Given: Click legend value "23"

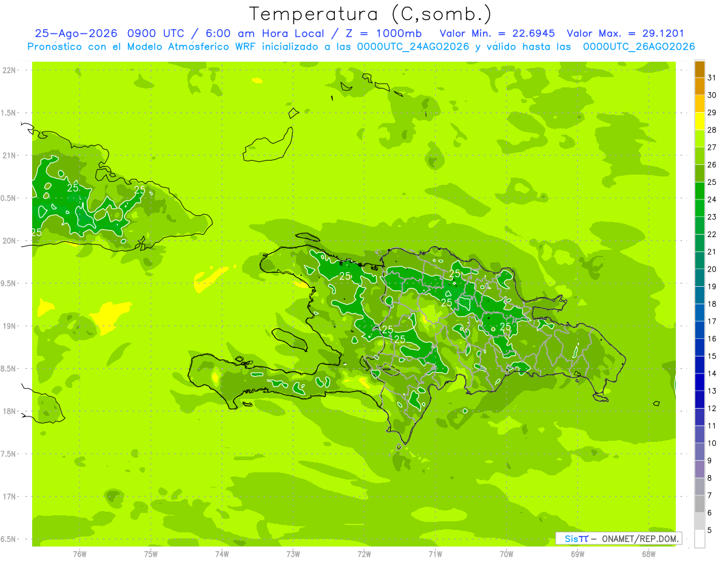Looking at the screenshot, I should (x=712, y=217).
